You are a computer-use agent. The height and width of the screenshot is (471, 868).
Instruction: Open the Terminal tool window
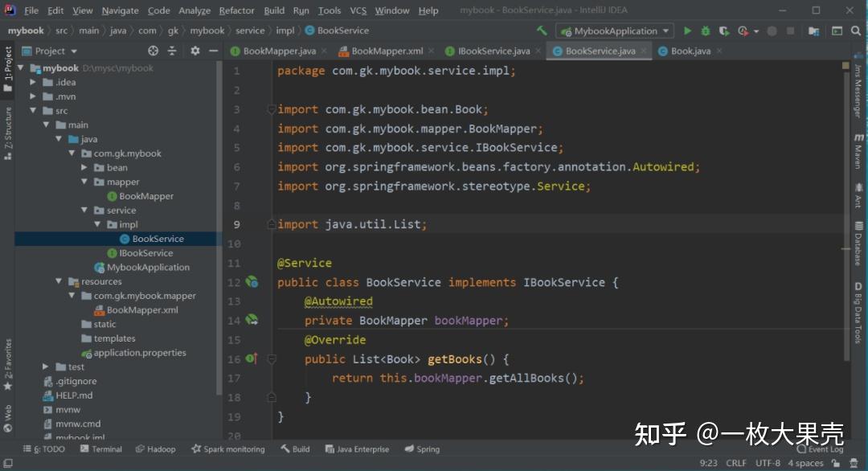click(x=100, y=448)
